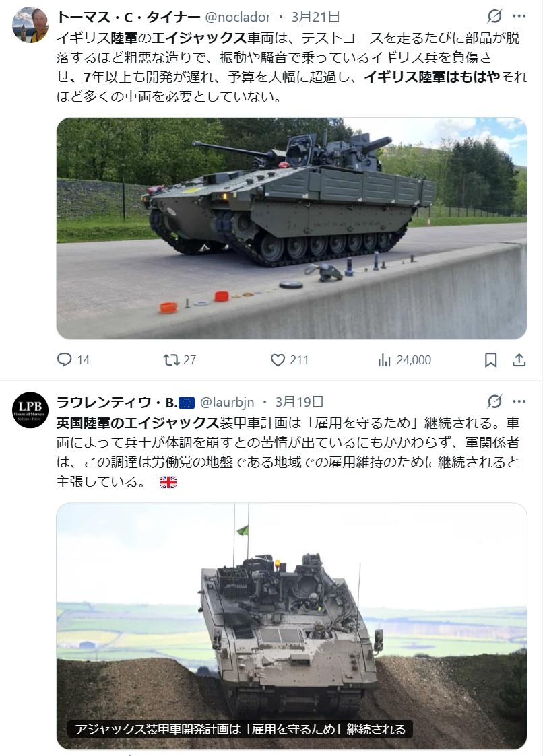This screenshot has height=756, width=545.
Task: Click the Grok icon on laurbjn's tweet
Action: pyautogui.click(x=494, y=401)
